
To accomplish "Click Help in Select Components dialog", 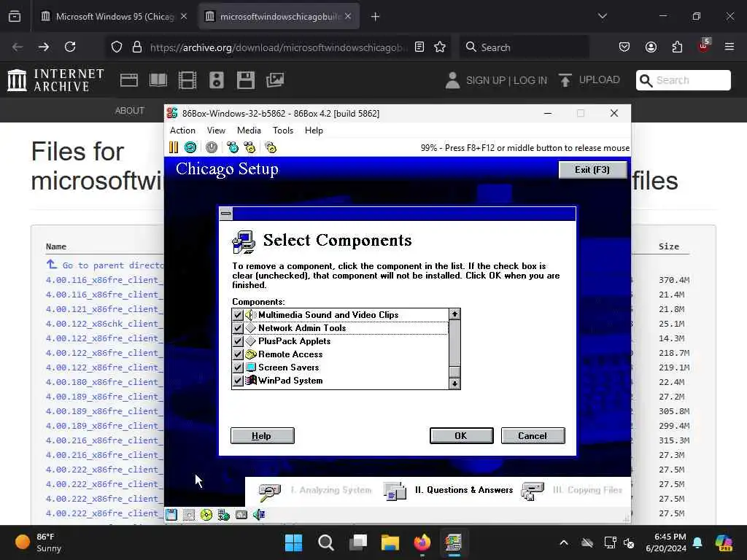I will click(262, 436).
